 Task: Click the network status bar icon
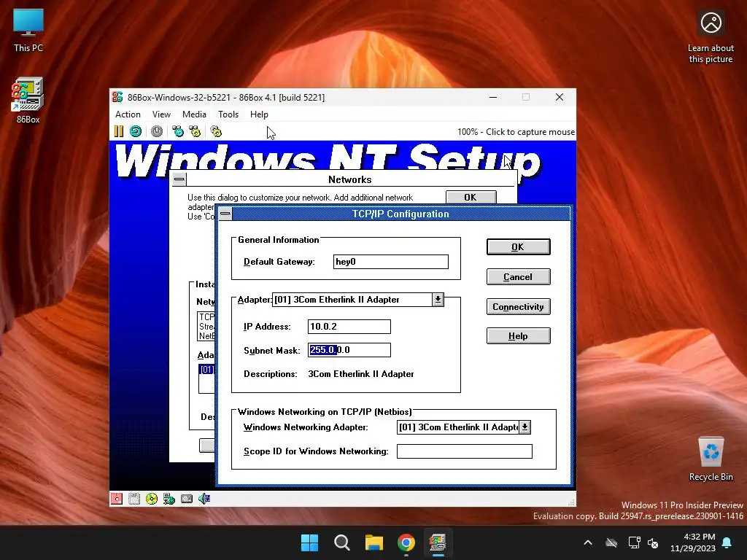169,499
